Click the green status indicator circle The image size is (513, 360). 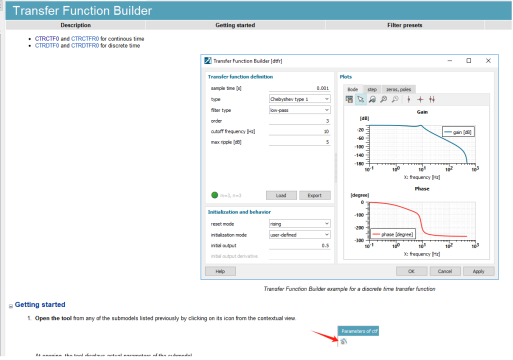click(215, 195)
